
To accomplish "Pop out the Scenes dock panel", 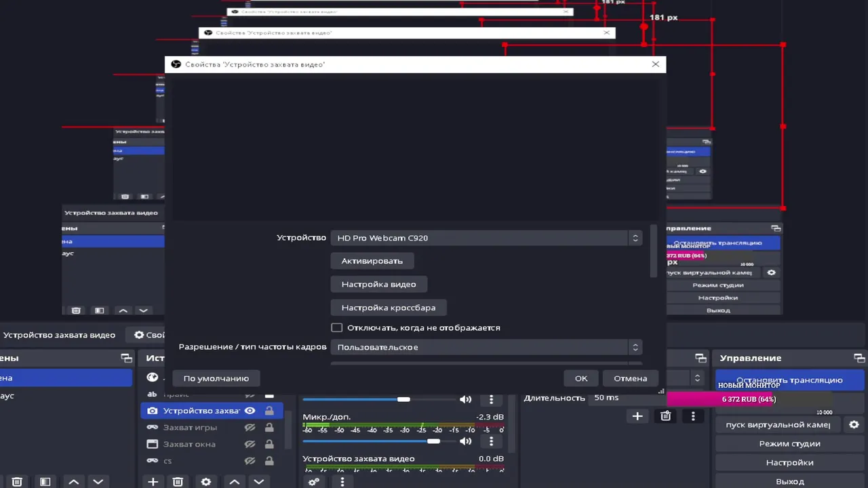I will pyautogui.click(x=126, y=358).
